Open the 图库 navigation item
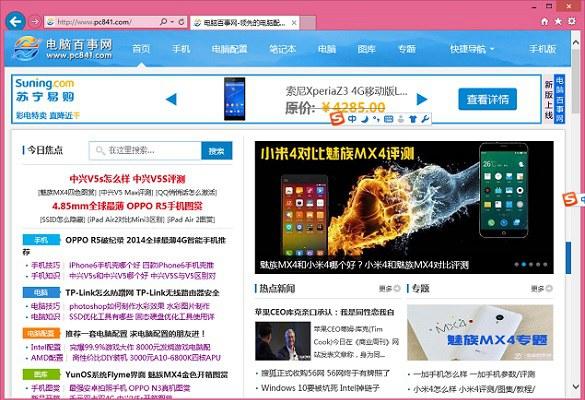585x400 pixels. point(366,49)
